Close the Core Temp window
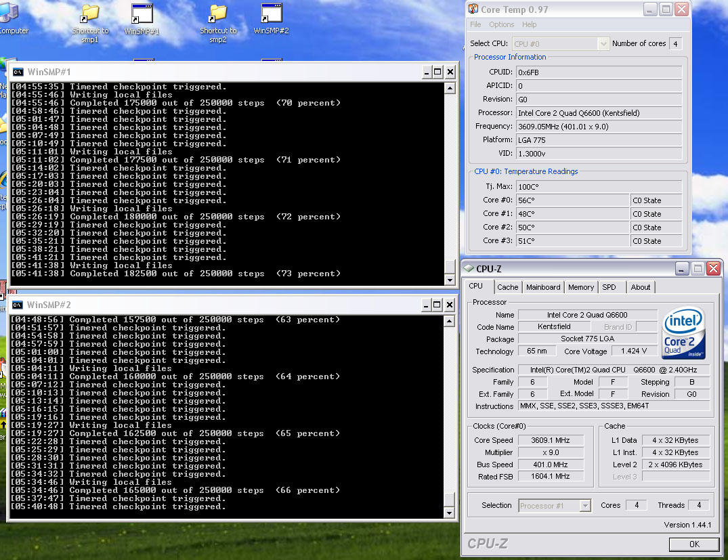The height and width of the screenshot is (560, 728). (x=681, y=9)
